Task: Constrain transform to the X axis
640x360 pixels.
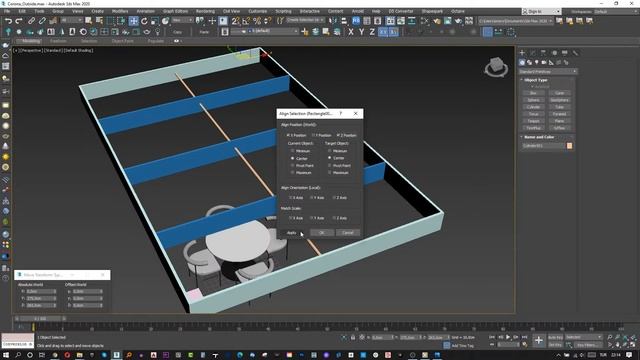Action: pos(351,31)
